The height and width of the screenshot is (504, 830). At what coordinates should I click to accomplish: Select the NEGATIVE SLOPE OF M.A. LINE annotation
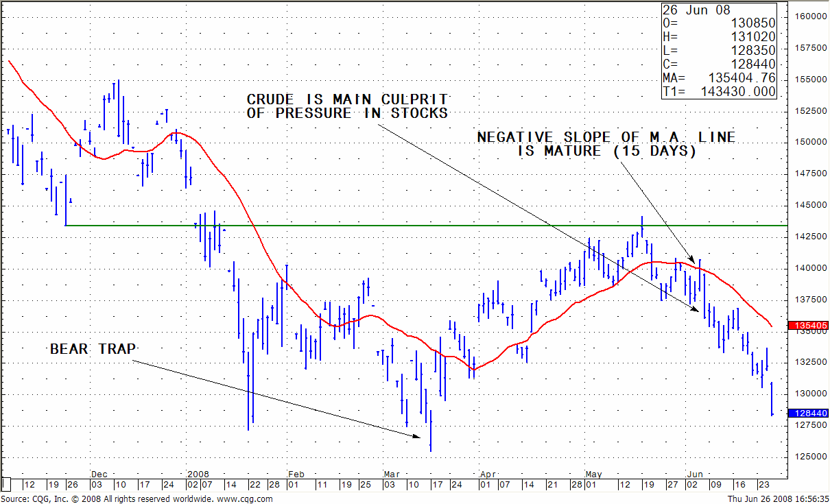click(x=606, y=144)
